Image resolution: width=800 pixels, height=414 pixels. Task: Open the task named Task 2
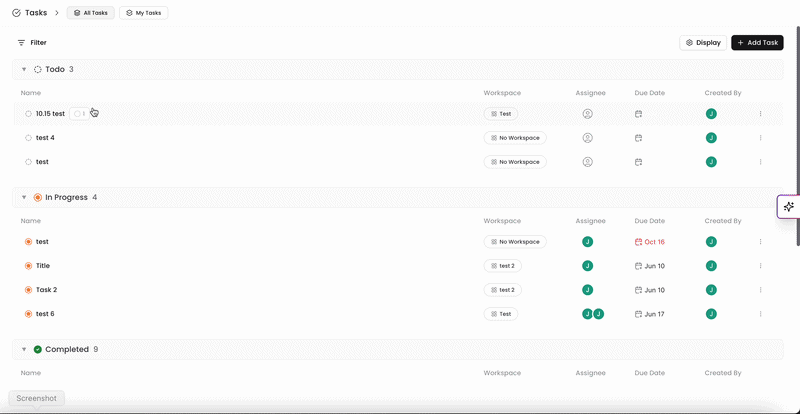click(x=46, y=290)
